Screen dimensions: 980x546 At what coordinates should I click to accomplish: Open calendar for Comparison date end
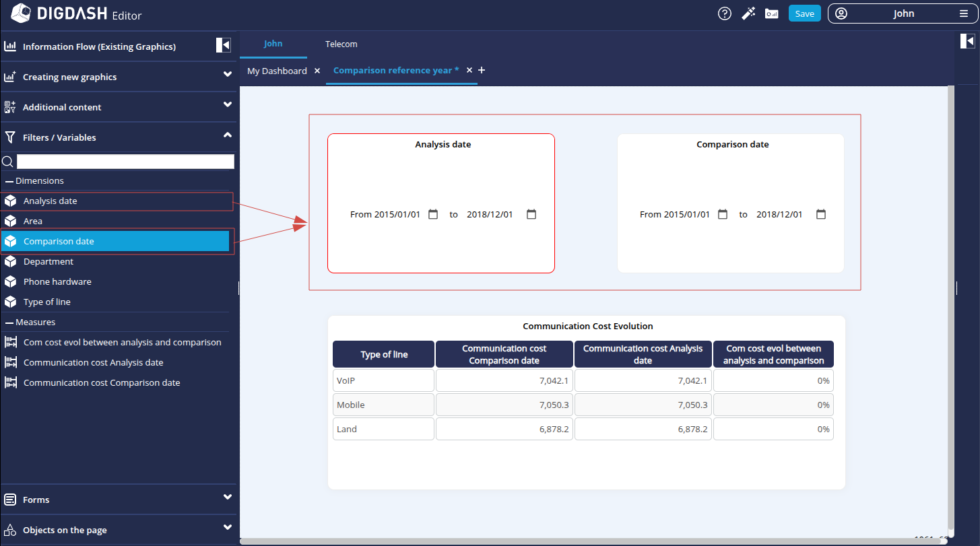(821, 214)
